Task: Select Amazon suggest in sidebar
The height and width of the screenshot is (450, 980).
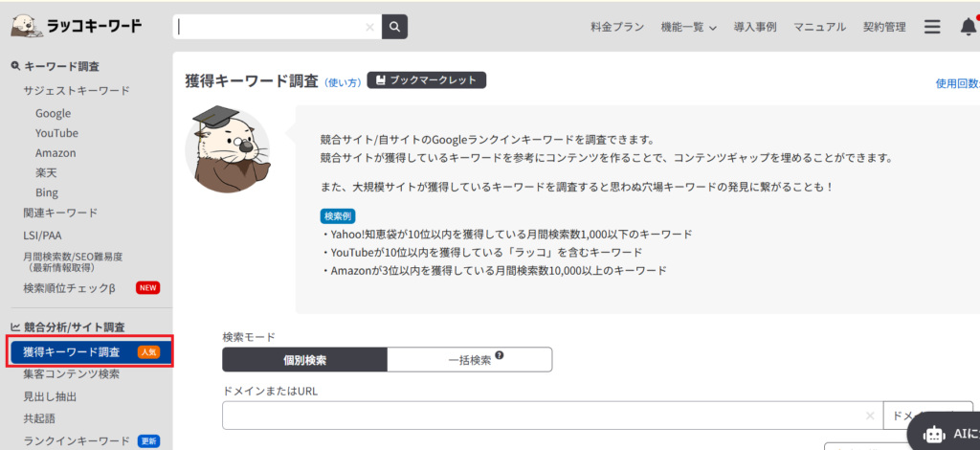Action: [x=56, y=153]
